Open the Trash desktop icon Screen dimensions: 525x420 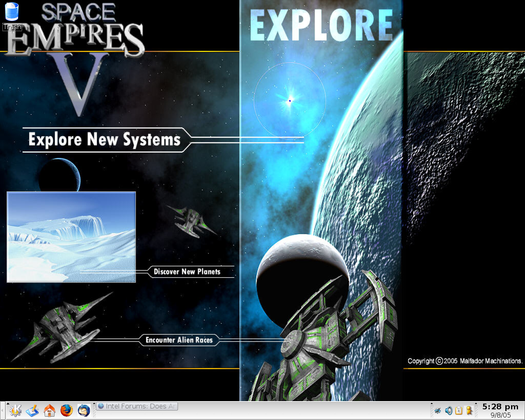point(12,12)
